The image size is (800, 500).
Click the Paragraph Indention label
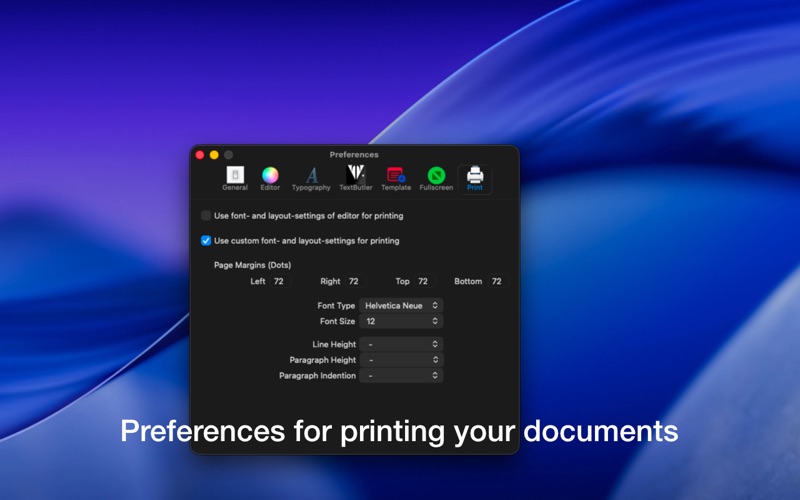pos(317,376)
